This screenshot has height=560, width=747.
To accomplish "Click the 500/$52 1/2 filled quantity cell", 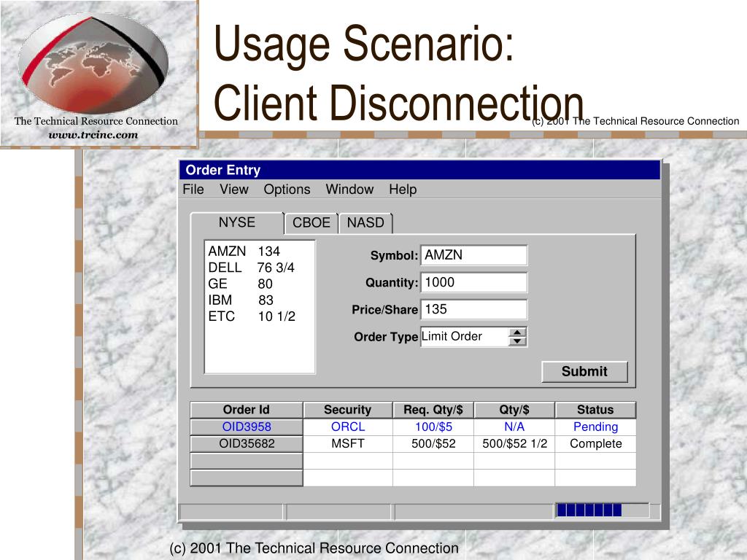I will (514, 444).
